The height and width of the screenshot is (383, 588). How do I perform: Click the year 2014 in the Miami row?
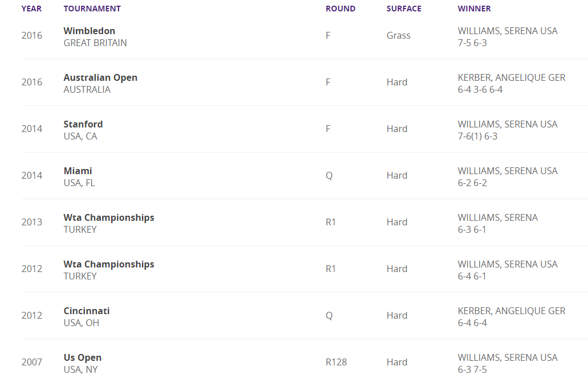click(32, 176)
